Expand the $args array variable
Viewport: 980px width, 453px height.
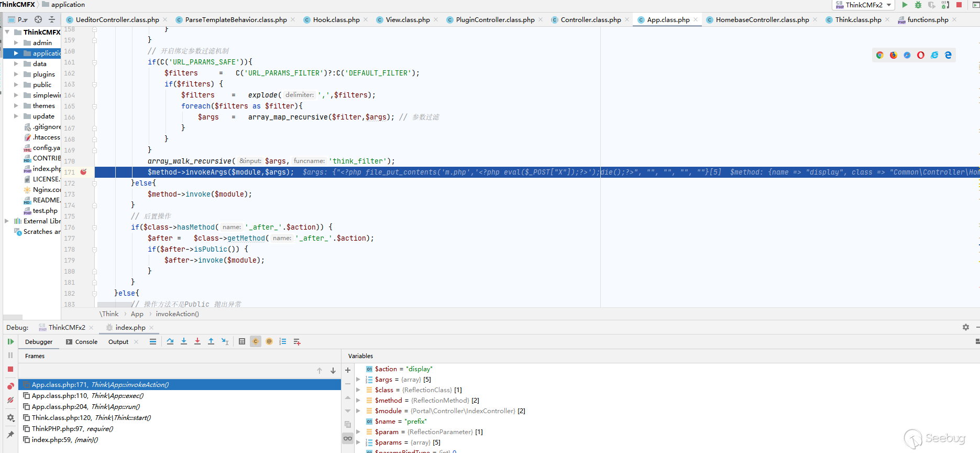[358, 380]
